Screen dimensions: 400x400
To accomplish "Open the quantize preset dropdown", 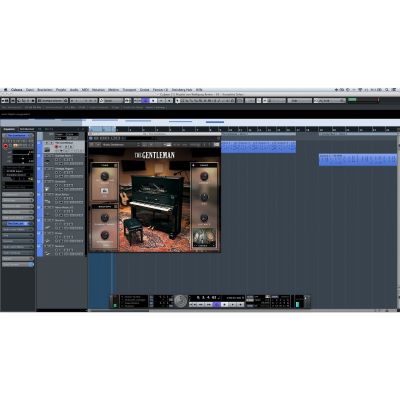I will click(x=329, y=100).
